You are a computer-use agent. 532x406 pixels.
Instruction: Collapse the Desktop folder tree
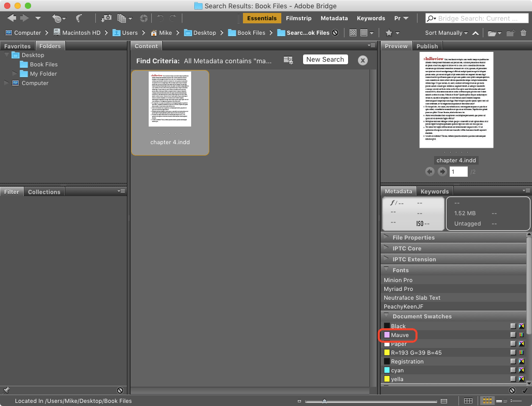click(6, 55)
